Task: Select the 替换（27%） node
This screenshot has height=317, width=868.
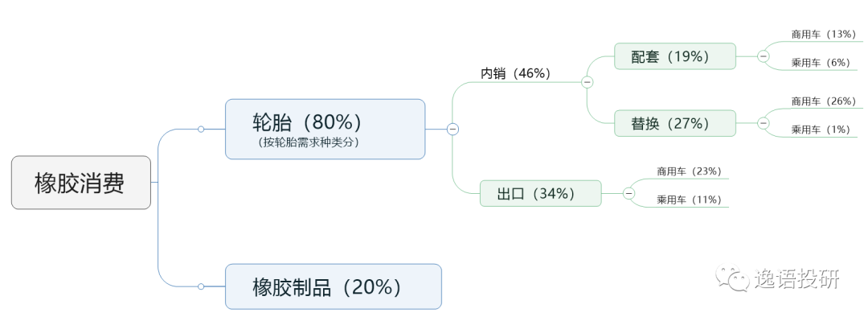Action: (x=675, y=123)
